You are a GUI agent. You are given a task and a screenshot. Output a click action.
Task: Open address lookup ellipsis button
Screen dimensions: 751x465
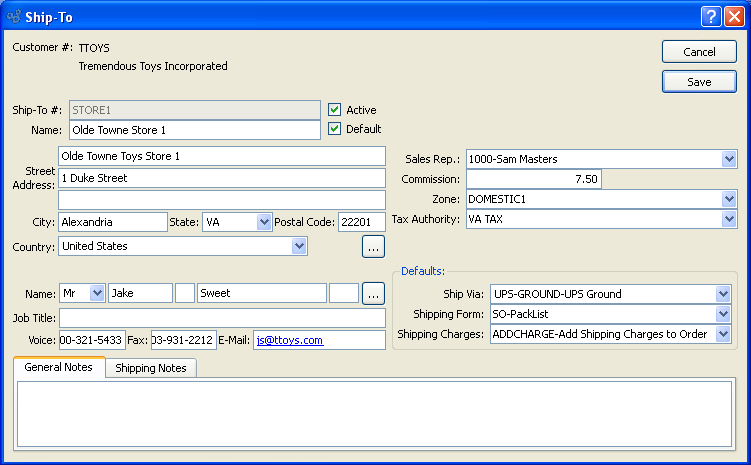tap(373, 245)
